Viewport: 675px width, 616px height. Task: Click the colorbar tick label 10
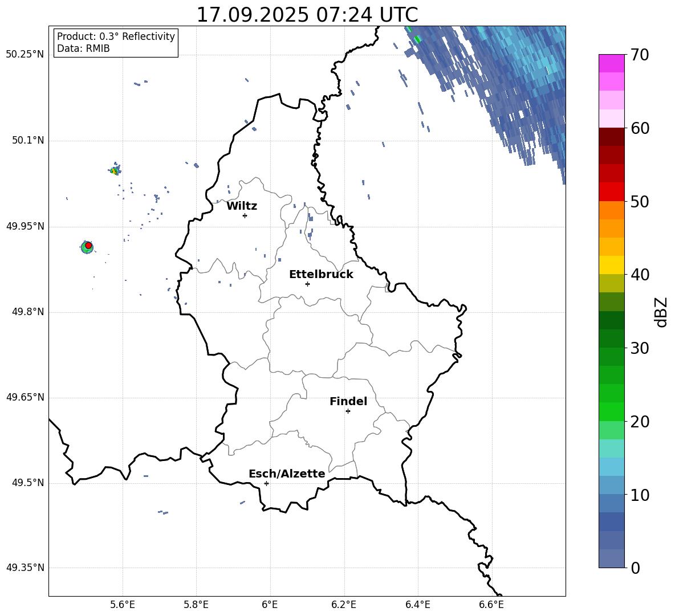[x=640, y=495]
